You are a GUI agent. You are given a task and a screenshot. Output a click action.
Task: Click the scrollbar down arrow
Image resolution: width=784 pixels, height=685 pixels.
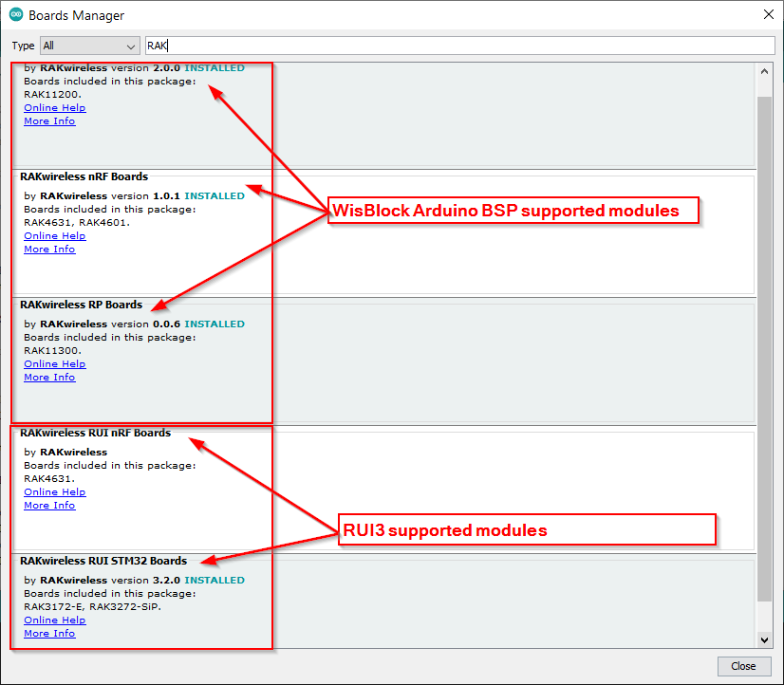tap(764, 639)
